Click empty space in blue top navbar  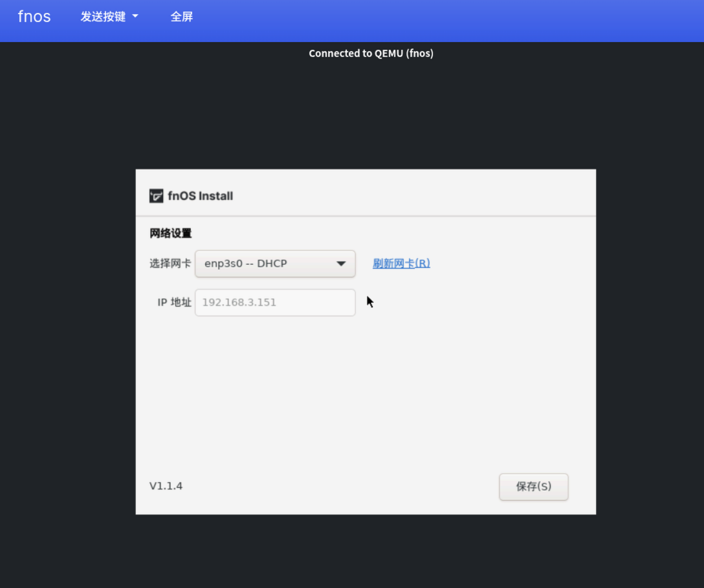449,21
